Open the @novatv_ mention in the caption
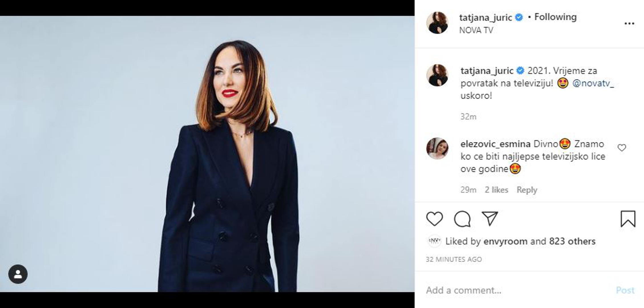Image resolution: width=644 pixels, height=308 pixels. [593, 83]
